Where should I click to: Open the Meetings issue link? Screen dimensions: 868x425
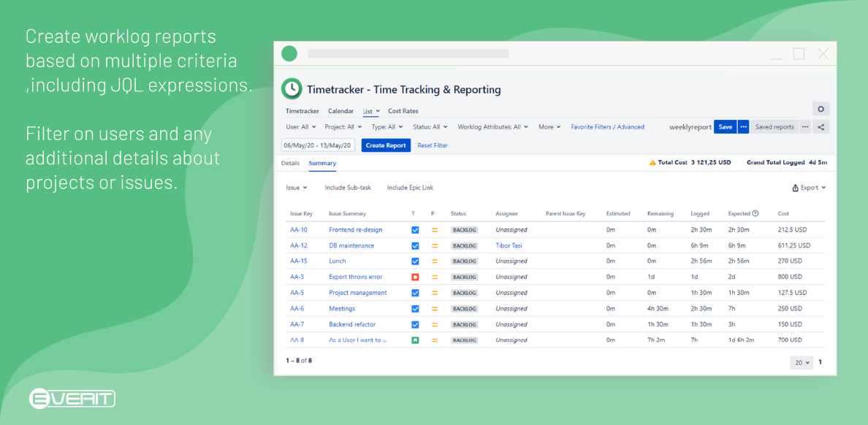click(x=342, y=309)
